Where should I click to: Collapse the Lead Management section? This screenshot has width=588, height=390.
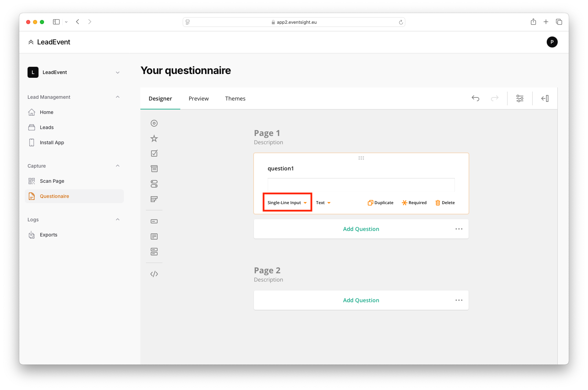(x=118, y=97)
